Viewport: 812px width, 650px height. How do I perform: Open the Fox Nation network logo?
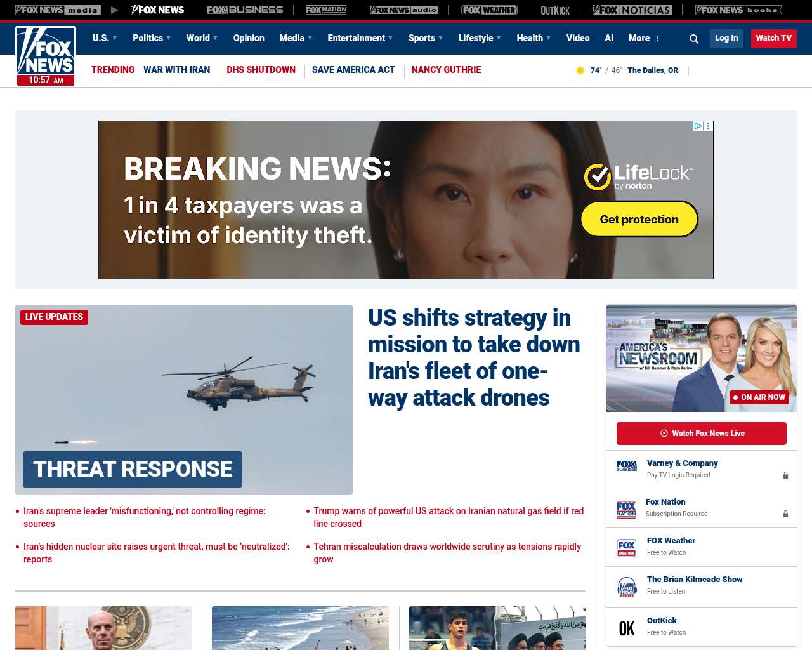[x=326, y=10]
